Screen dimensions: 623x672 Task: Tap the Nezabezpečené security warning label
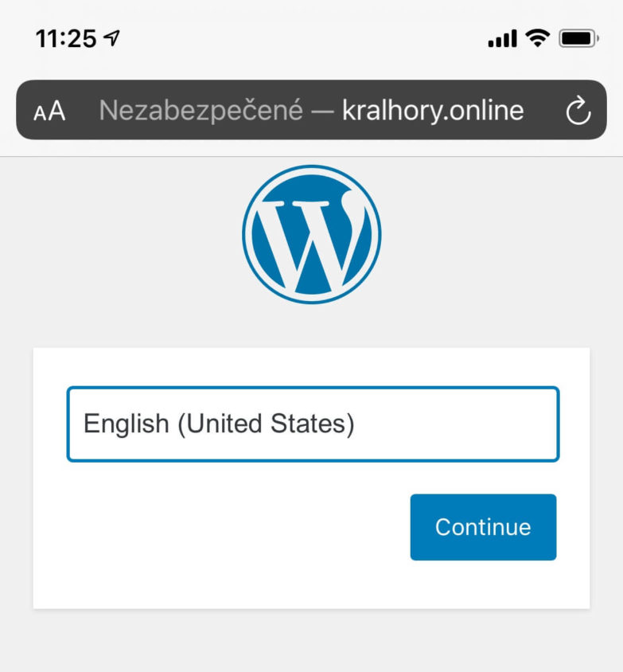click(x=201, y=111)
